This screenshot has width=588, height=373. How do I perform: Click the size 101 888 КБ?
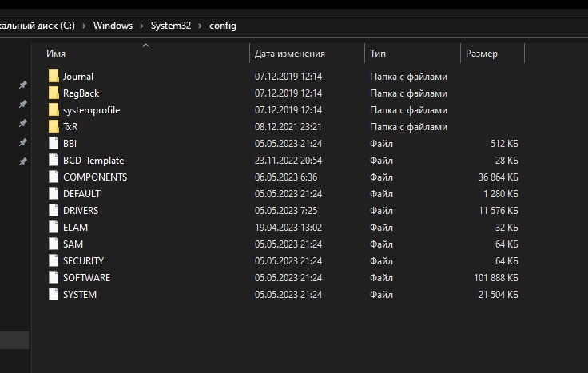(x=496, y=278)
